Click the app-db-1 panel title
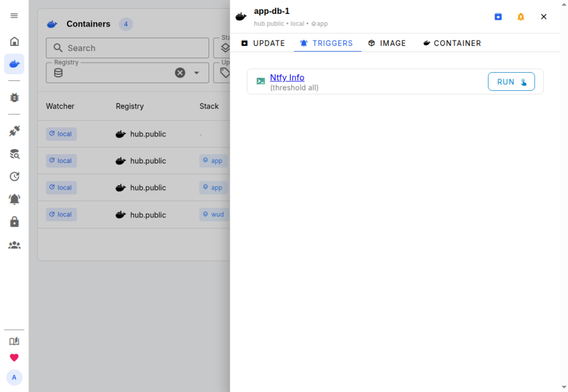This screenshot has width=568, height=392. (x=272, y=11)
